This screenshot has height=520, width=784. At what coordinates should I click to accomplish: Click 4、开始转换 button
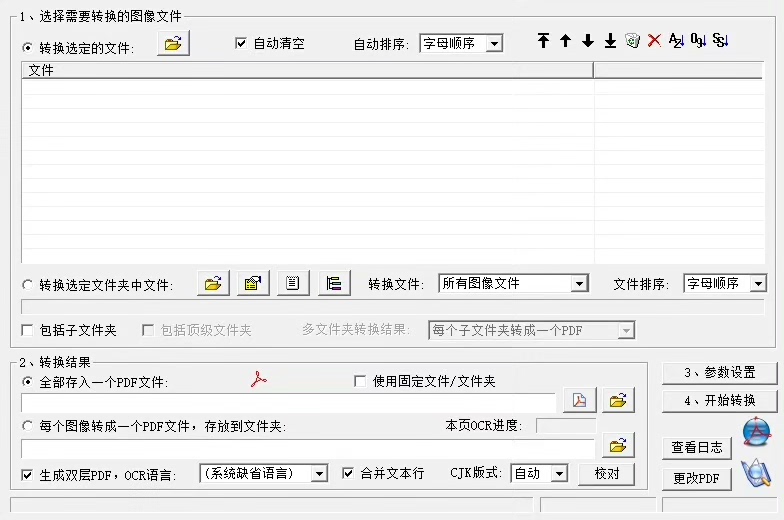pos(720,401)
